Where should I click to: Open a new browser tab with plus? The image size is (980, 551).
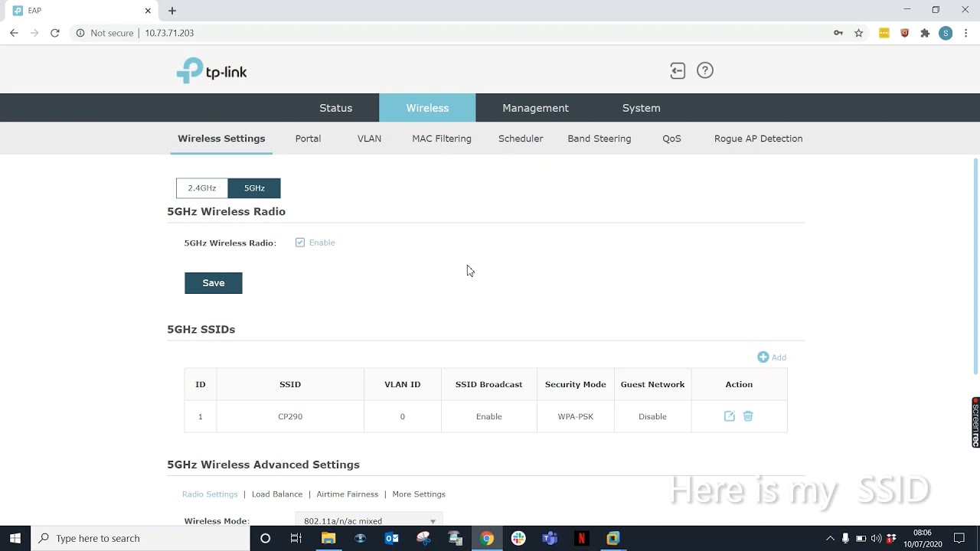(x=172, y=11)
